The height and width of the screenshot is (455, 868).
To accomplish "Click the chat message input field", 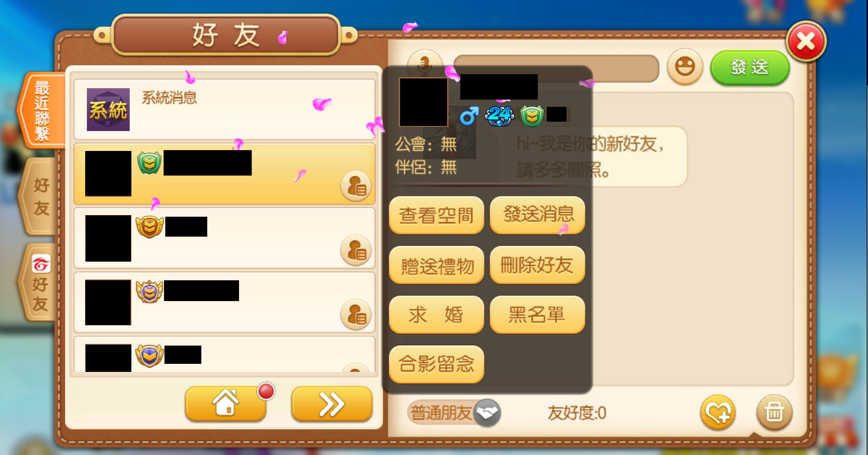I will 556,68.
